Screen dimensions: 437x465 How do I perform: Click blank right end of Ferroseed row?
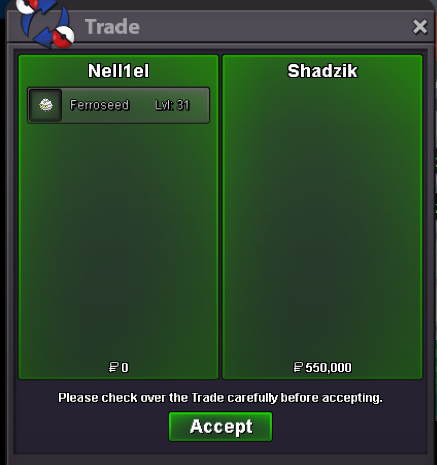pyautogui.click(x=200, y=105)
